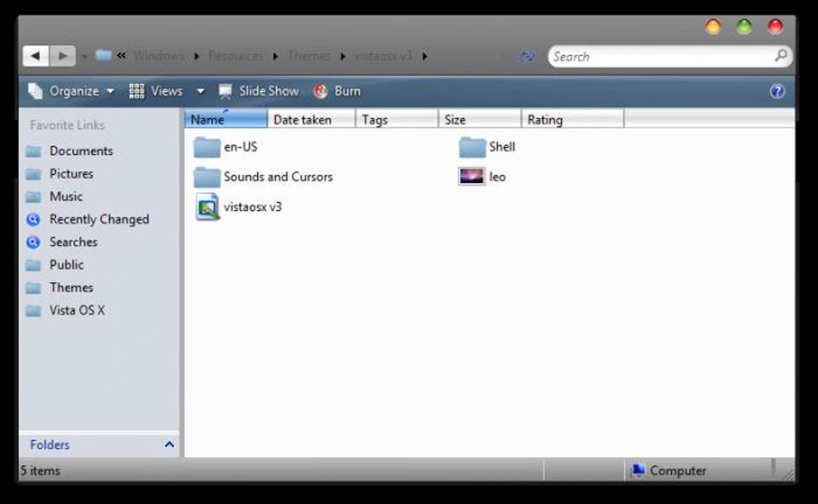Open Help with the question mark icon

(777, 91)
